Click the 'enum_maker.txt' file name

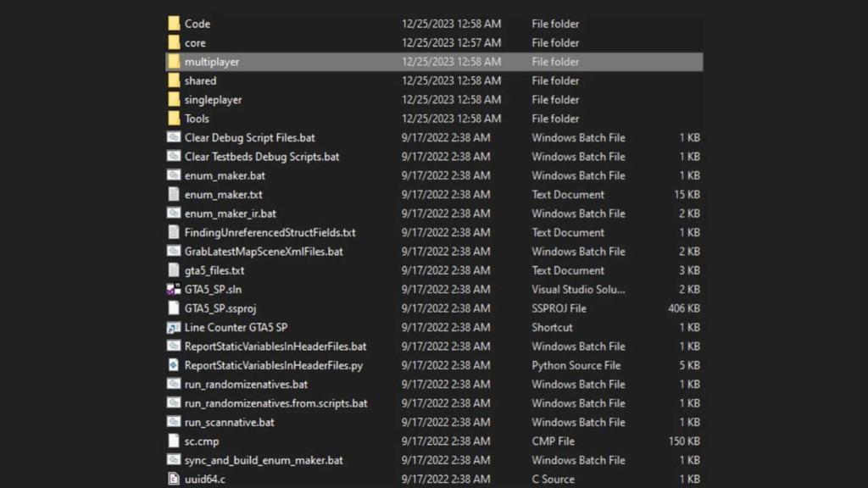tap(224, 195)
